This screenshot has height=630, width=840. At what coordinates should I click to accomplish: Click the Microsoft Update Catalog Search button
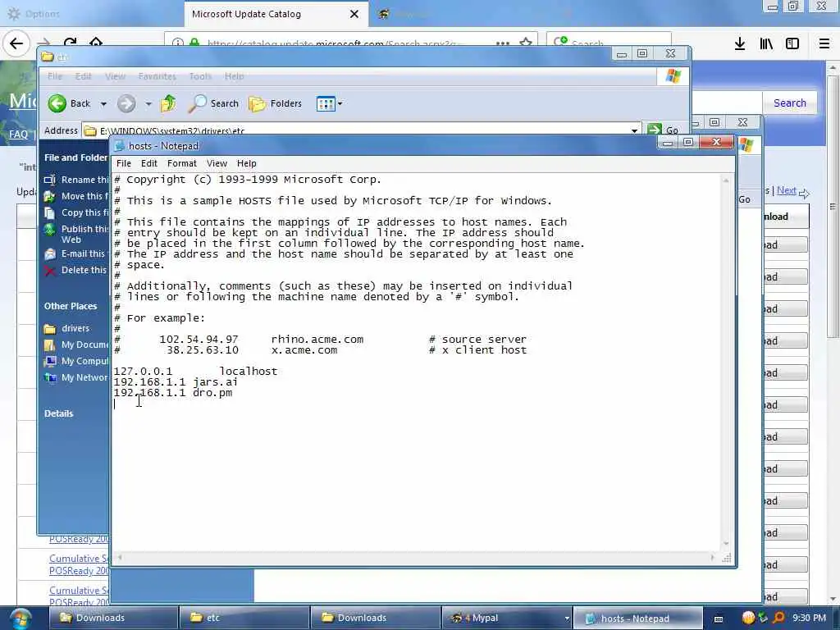tap(790, 103)
